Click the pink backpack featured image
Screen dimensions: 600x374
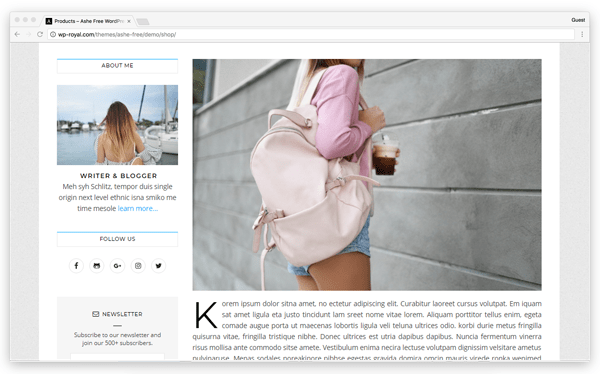[x=367, y=175]
